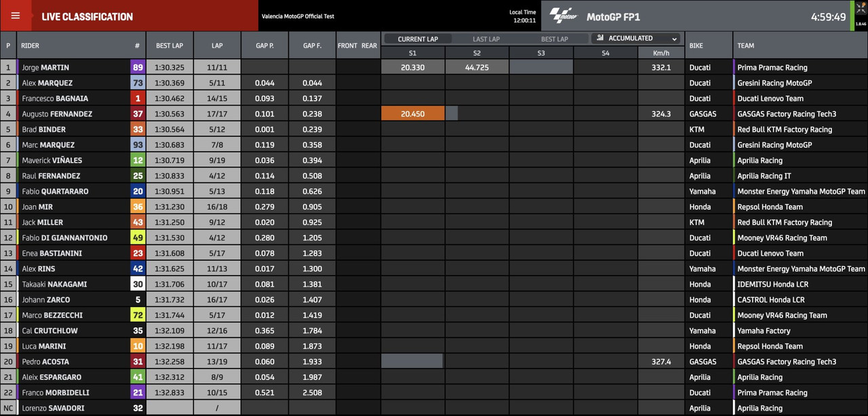Switch to the BEST LAP tab
Image resolution: width=868 pixels, height=416 pixels.
[x=555, y=39]
